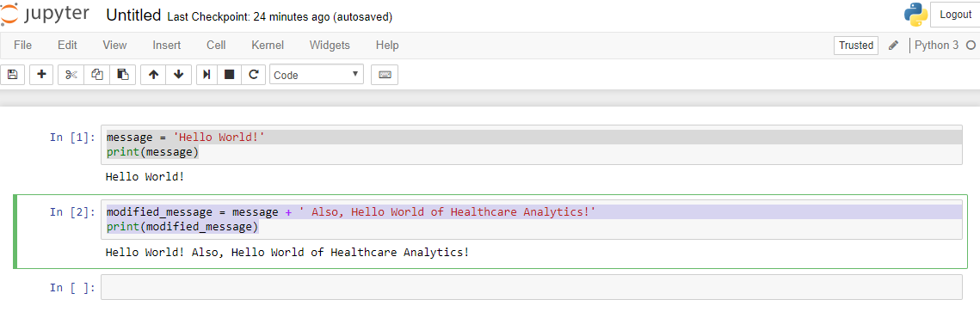Copy selected cells icon
Viewport: 980px width, 318px height.
(97, 75)
